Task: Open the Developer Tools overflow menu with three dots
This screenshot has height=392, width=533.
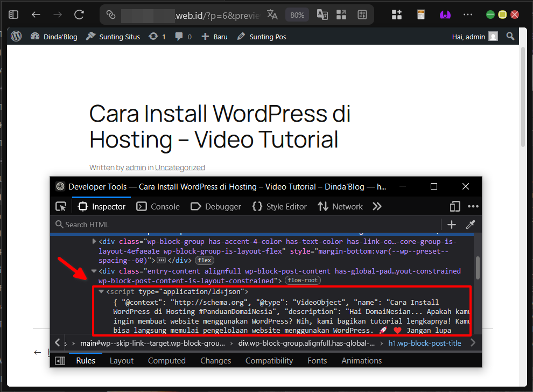Action: click(473, 206)
